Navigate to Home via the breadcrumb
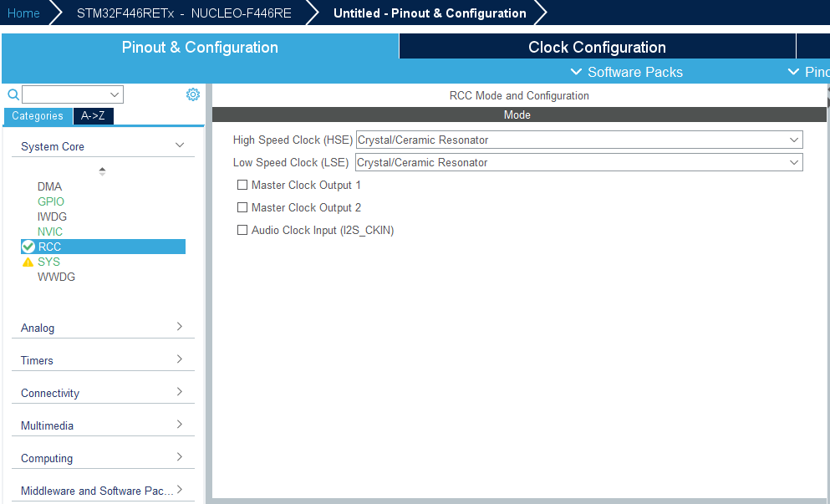The height and width of the screenshot is (504, 830). click(x=23, y=13)
